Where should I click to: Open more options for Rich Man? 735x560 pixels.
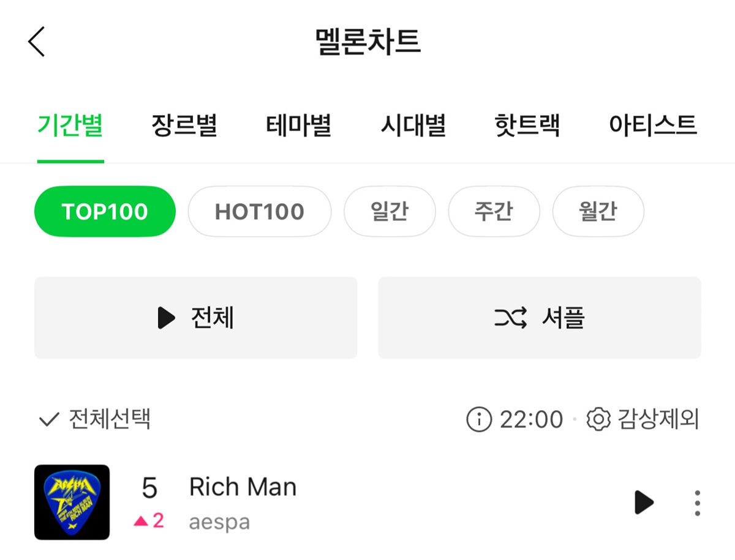click(697, 503)
